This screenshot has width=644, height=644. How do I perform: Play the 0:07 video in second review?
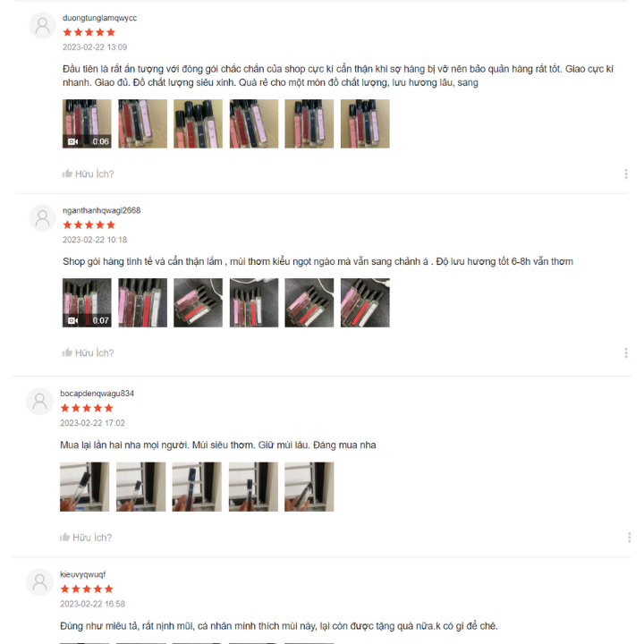[87, 302]
